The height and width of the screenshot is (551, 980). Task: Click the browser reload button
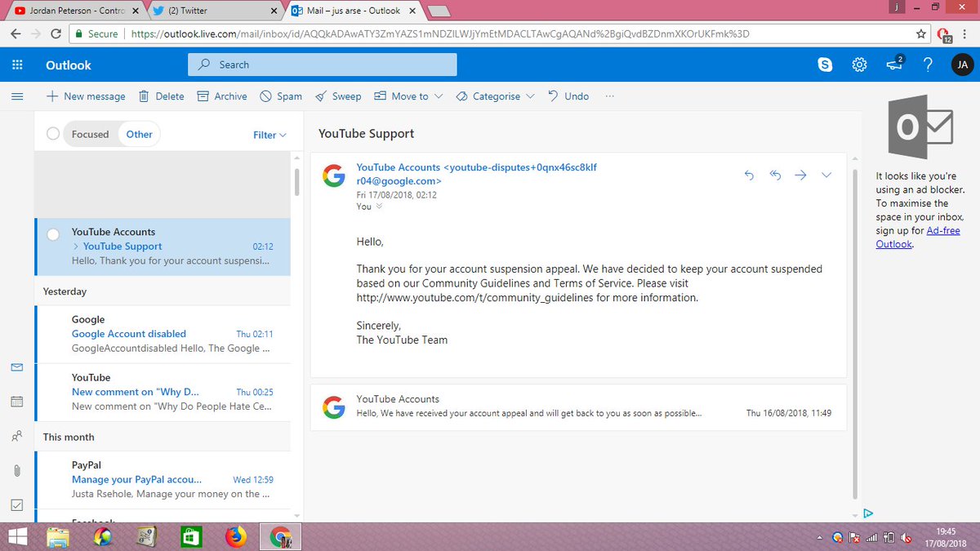[x=56, y=34]
